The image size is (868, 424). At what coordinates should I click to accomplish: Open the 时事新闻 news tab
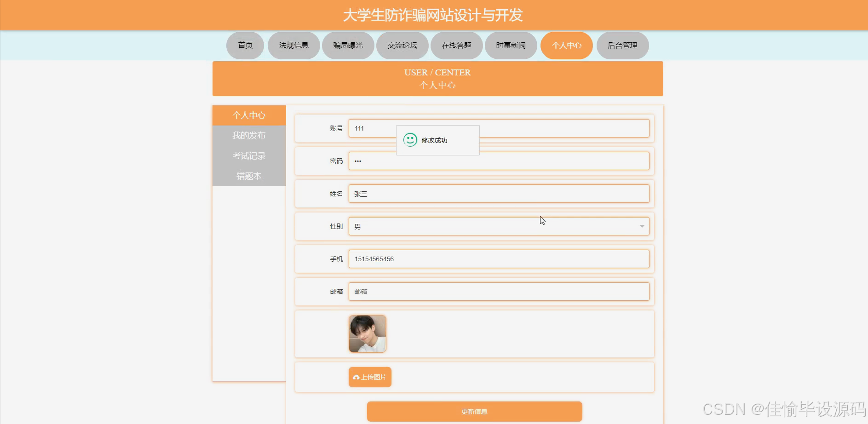pyautogui.click(x=511, y=46)
